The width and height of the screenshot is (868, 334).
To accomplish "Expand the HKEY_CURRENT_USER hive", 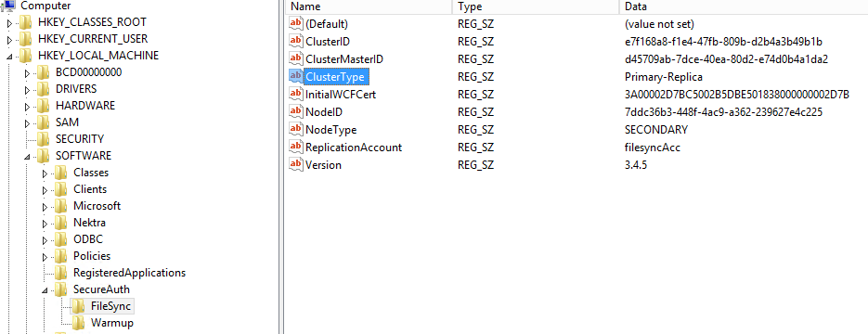I will (x=9, y=40).
